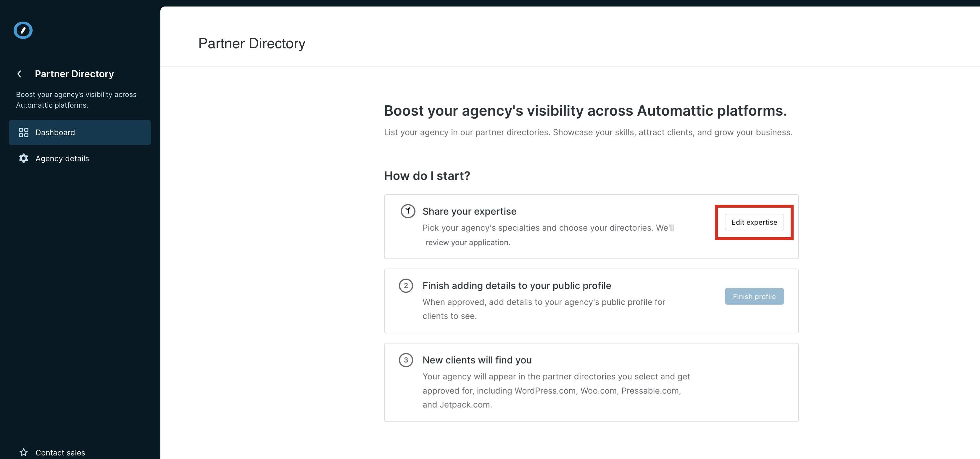Viewport: 980px width, 459px height.
Task: Click the Contact sales star icon
Action: (23, 452)
